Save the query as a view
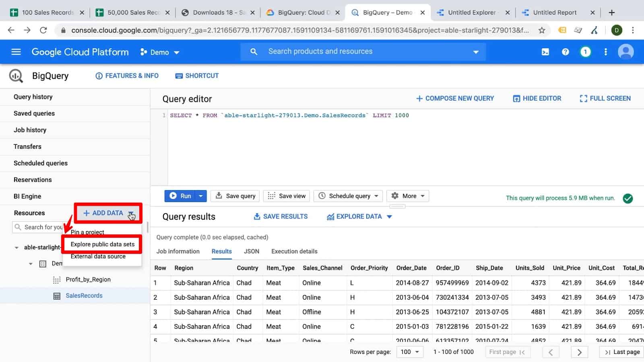The width and height of the screenshot is (644, 362). click(286, 196)
